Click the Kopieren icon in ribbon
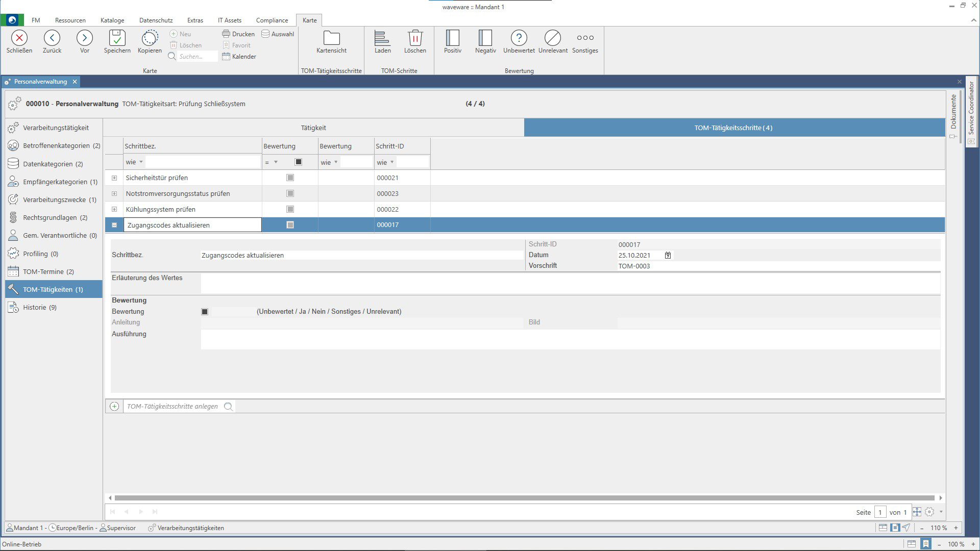 point(150,38)
